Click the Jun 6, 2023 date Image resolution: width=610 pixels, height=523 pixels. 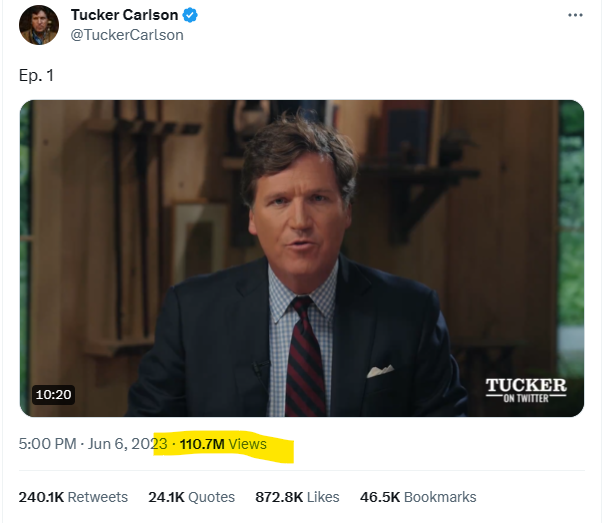click(125, 444)
